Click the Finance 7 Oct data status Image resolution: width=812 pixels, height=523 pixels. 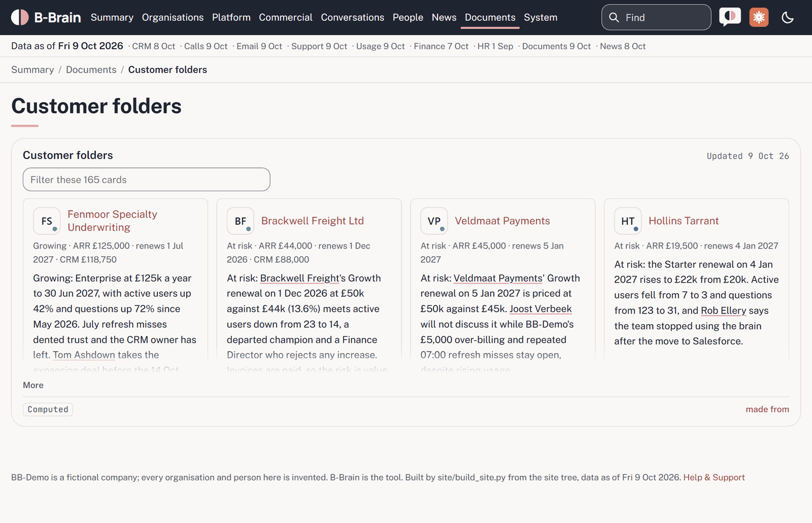[x=441, y=46]
